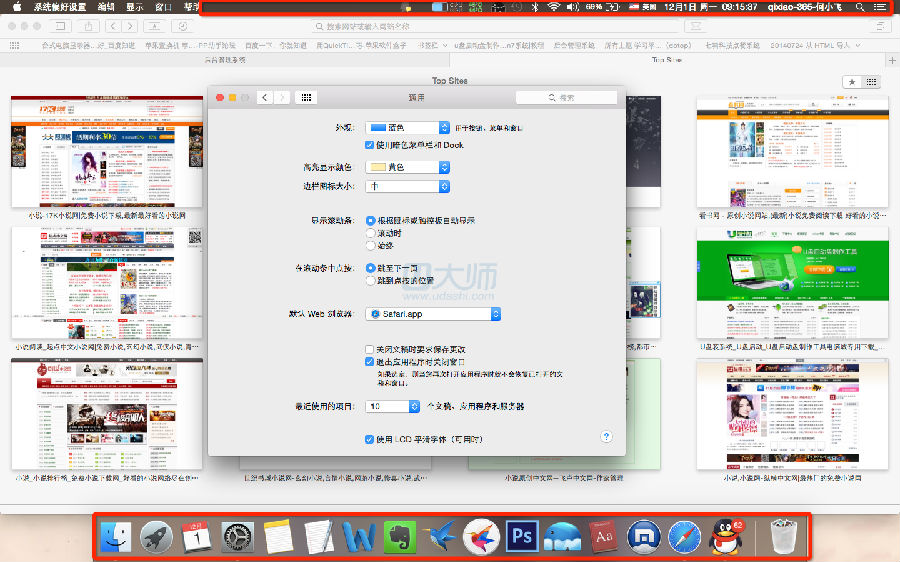This screenshot has width=900, height=562.
Task: Open the Dictionary app in Dock
Action: (604, 537)
